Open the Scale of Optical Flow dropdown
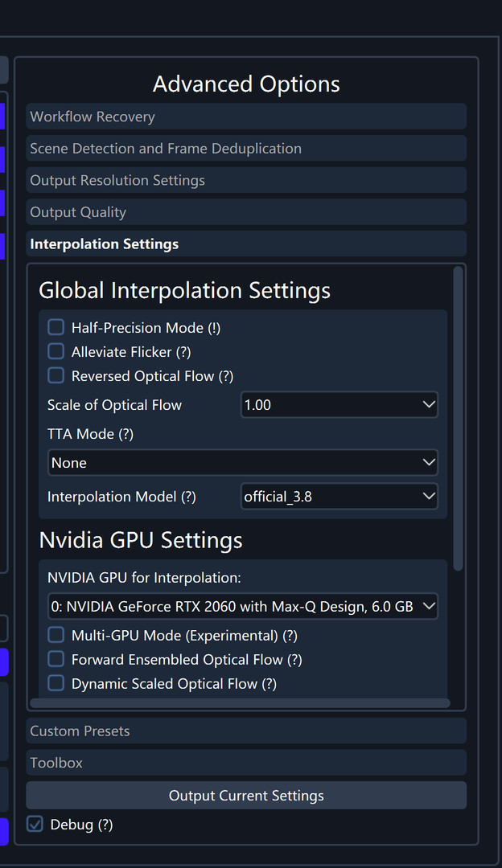This screenshot has width=502, height=868. click(x=339, y=404)
